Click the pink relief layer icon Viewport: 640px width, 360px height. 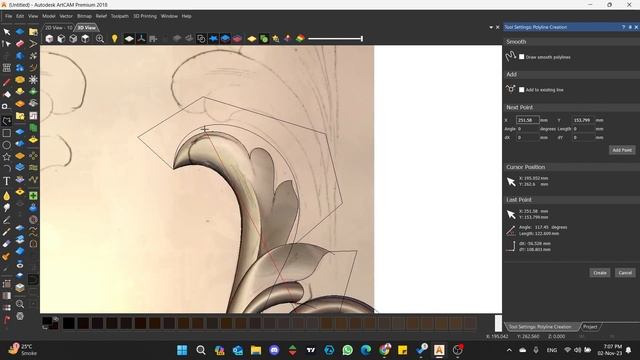(237, 39)
